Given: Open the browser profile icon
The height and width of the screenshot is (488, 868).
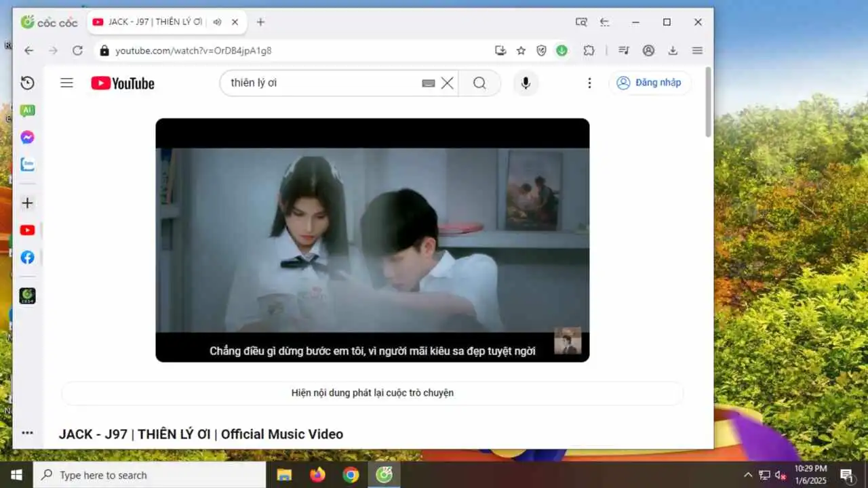Looking at the screenshot, I should pyautogui.click(x=648, y=50).
